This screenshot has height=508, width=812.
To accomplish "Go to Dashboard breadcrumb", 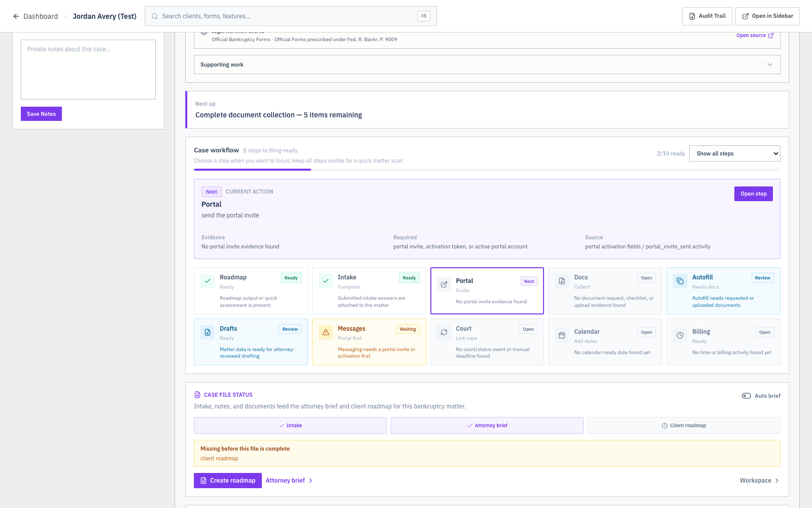I will pos(41,16).
